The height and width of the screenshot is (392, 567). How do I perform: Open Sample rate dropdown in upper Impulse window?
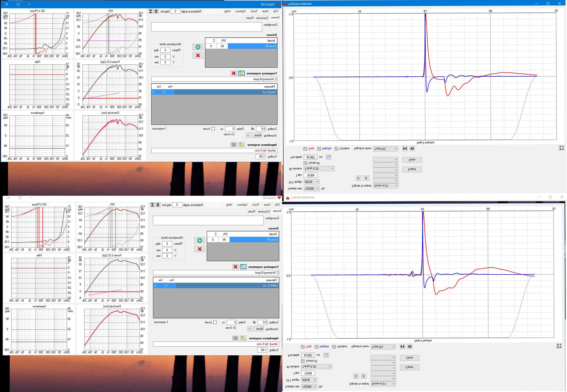pos(311,189)
